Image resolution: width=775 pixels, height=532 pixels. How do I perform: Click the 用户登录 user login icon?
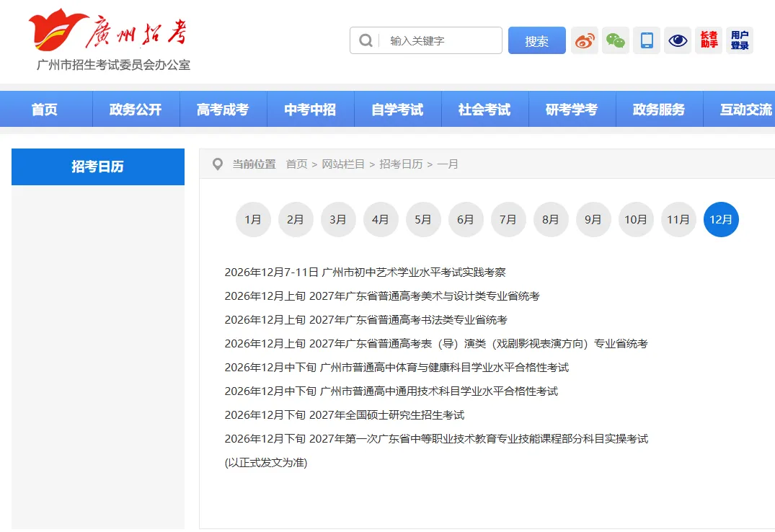pyautogui.click(x=739, y=40)
